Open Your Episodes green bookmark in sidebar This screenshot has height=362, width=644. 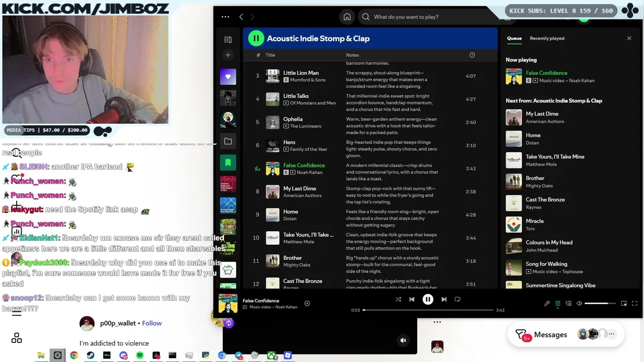(x=228, y=163)
